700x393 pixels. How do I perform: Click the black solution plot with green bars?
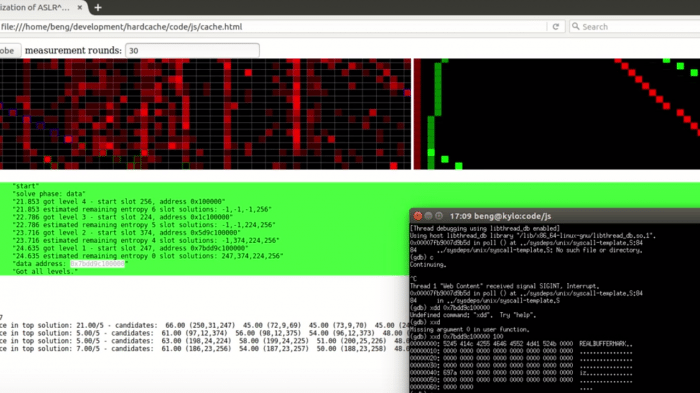pos(557,114)
